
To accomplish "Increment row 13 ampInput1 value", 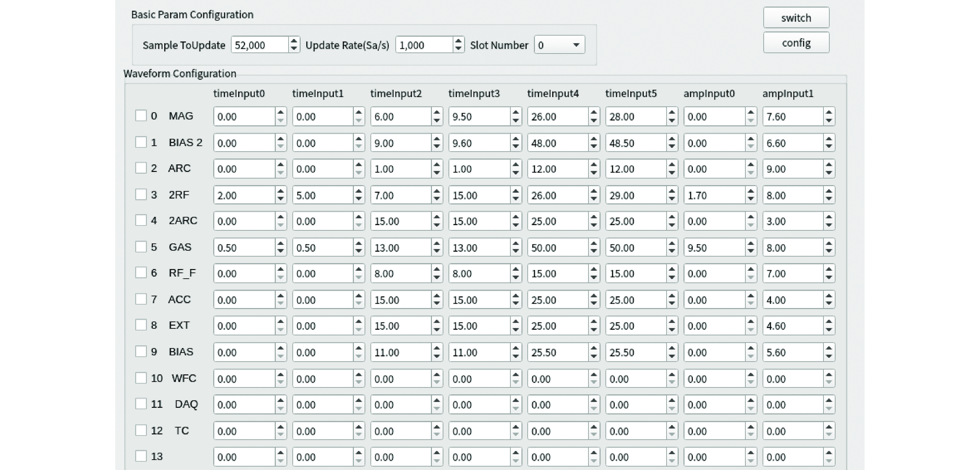I will pos(829,453).
